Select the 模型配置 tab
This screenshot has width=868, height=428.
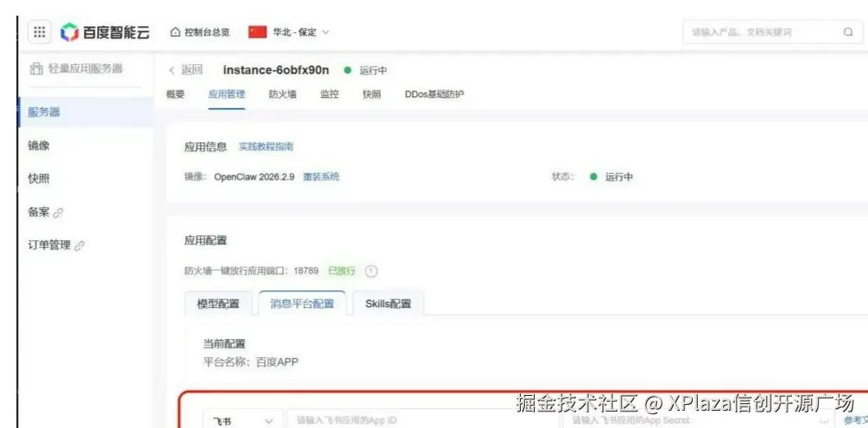click(218, 304)
